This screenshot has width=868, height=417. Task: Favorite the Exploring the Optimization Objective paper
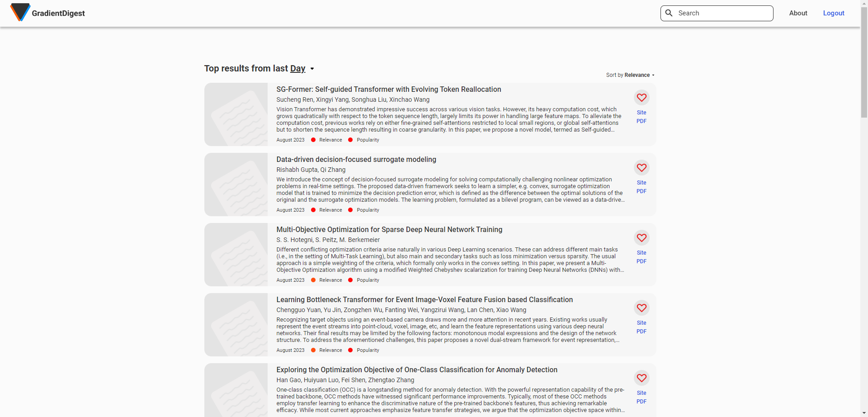pos(642,378)
